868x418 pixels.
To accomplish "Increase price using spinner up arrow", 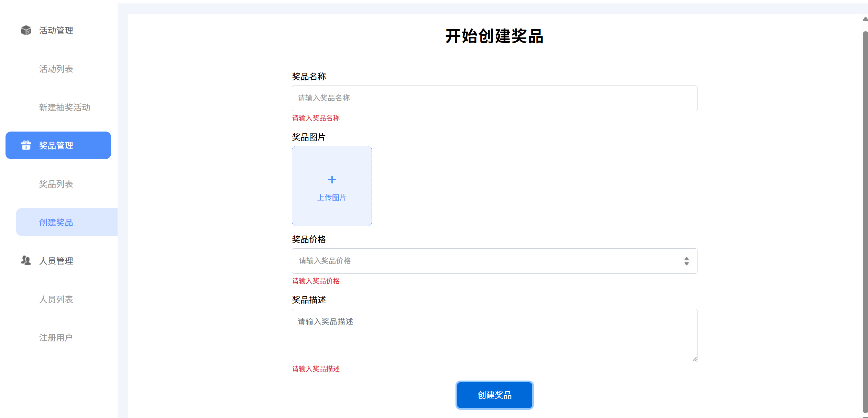I will [686, 259].
